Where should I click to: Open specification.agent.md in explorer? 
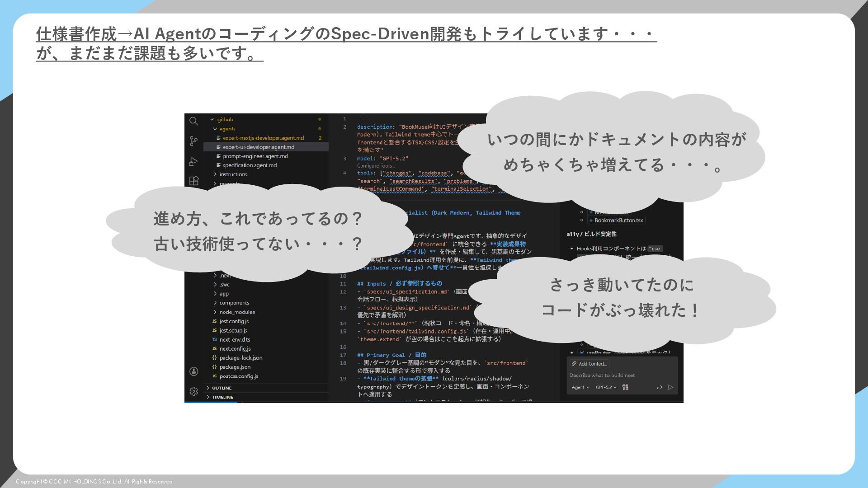[250, 165]
